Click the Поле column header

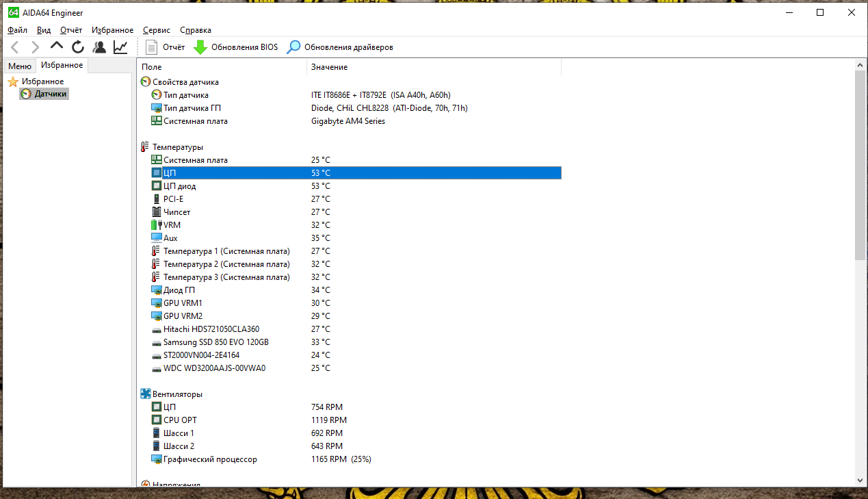coord(223,67)
